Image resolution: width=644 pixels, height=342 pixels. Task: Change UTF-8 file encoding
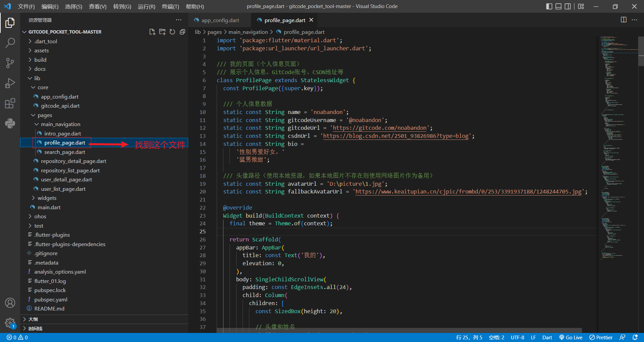[x=518, y=338]
